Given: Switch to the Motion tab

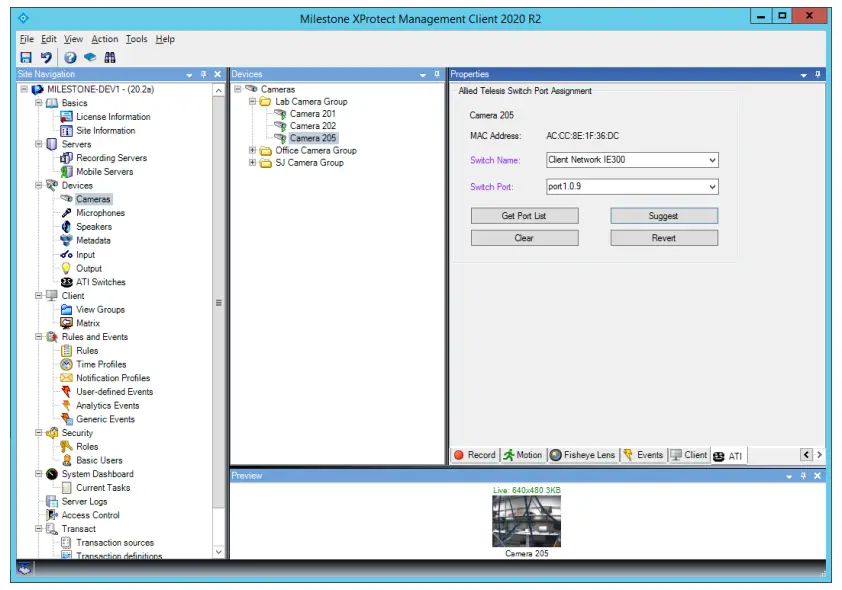Looking at the screenshot, I should [522, 455].
